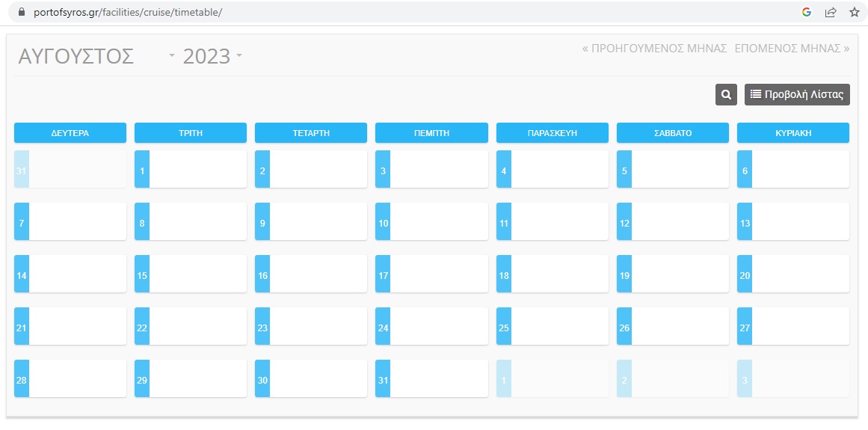Go to previous month ΠΡΟΗΓΟΥΜΕΝΟΣ ΜΗΝΑΣ
Image resolution: width=868 pixels, height=430 pixels.
[x=654, y=48]
